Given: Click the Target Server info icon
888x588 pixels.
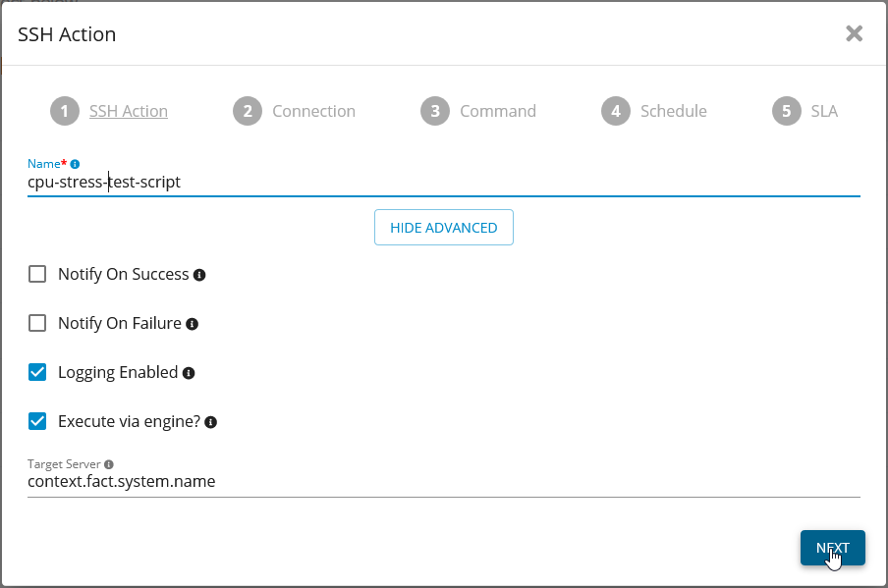Looking at the screenshot, I should click(x=109, y=464).
